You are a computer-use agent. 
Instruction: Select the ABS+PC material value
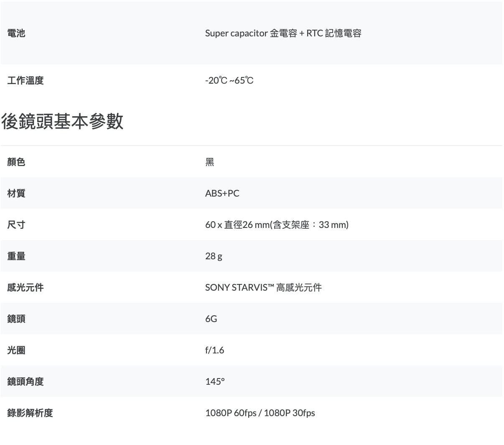pyautogui.click(x=222, y=193)
